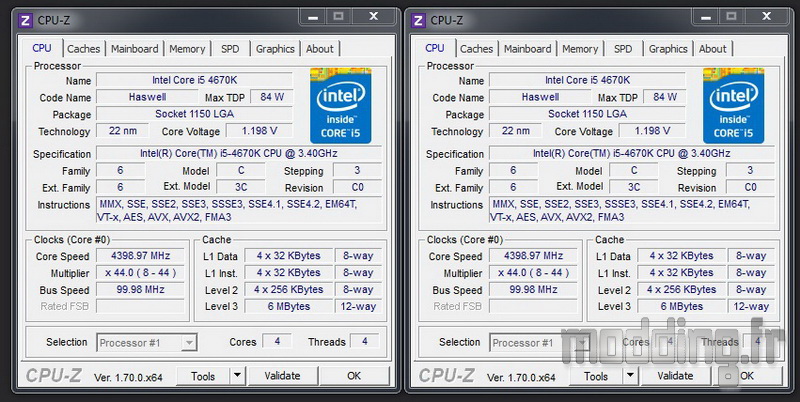This screenshot has height=402, width=800.
Task: Click the Revision C0 value in left window
Action: pyautogui.click(x=357, y=187)
